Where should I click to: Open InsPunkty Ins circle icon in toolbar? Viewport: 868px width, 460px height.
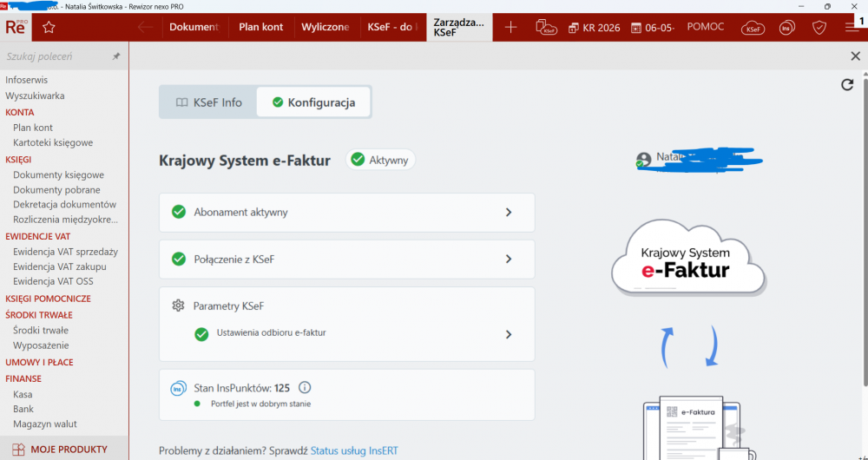click(786, 28)
